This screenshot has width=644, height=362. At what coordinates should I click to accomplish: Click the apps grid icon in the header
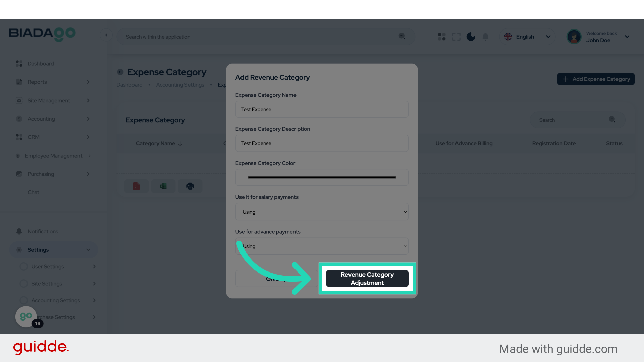coord(441,37)
